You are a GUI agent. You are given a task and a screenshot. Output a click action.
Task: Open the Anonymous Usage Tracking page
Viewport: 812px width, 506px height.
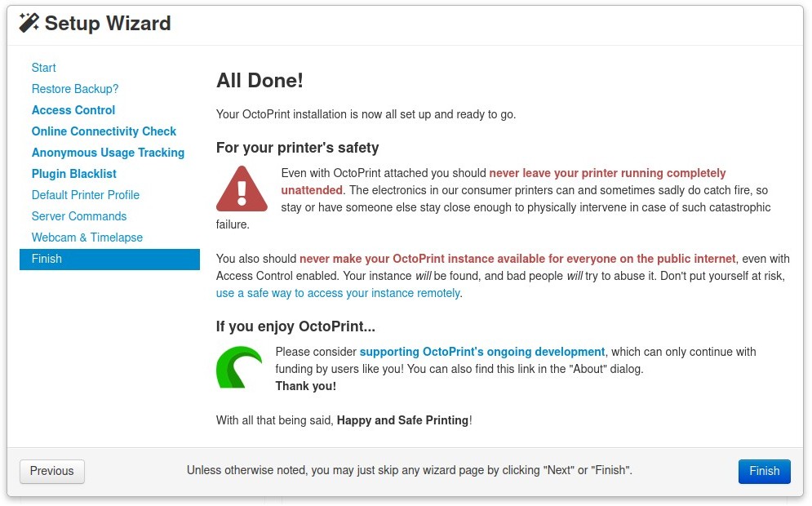(x=108, y=153)
